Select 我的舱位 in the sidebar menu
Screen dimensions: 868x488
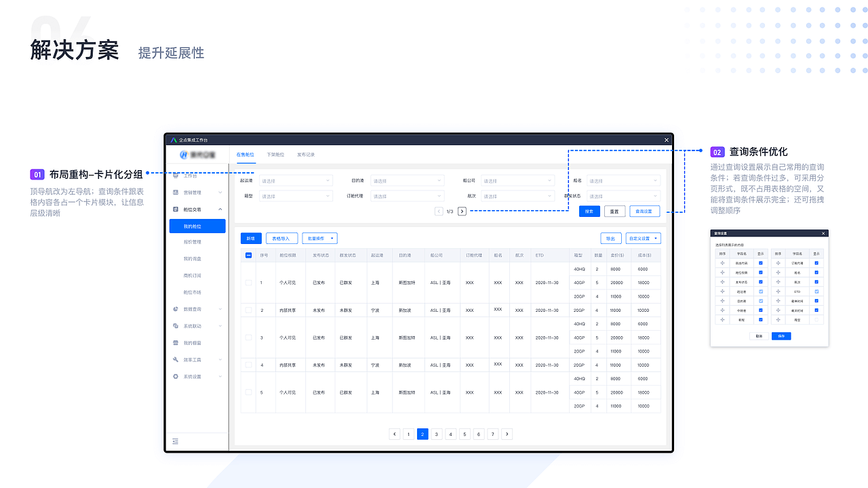coord(197,226)
